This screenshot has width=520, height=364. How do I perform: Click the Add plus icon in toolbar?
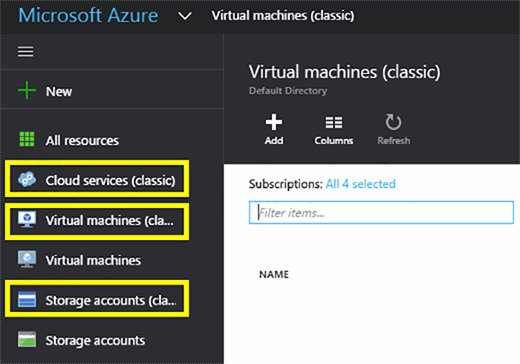tap(274, 122)
